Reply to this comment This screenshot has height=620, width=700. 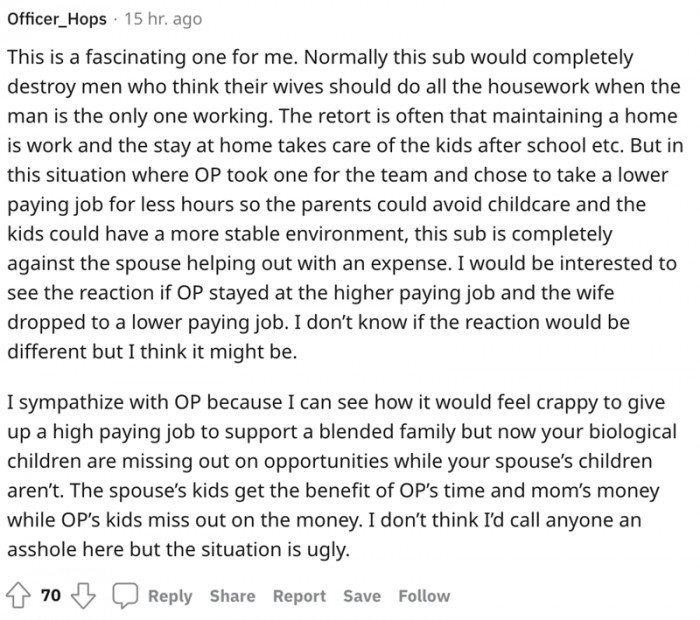coord(169,596)
